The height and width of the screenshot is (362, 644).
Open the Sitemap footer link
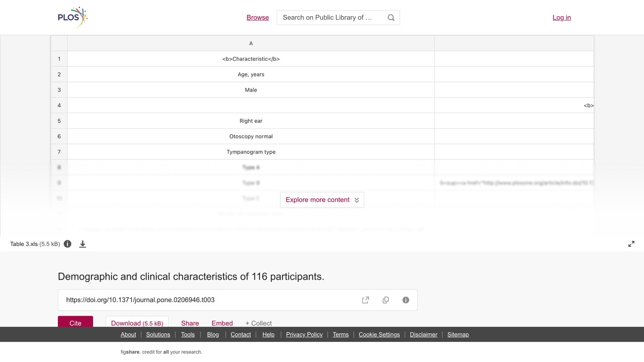[x=458, y=334]
